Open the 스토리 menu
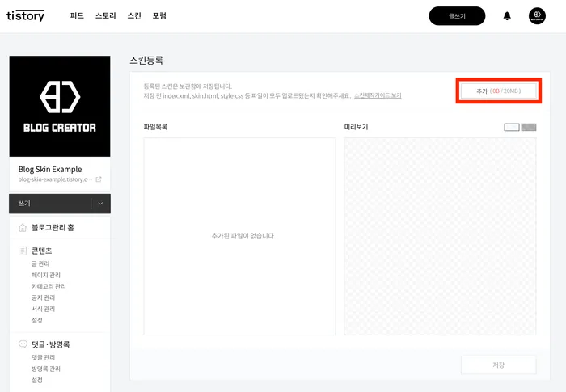The image size is (566, 392). (x=105, y=15)
